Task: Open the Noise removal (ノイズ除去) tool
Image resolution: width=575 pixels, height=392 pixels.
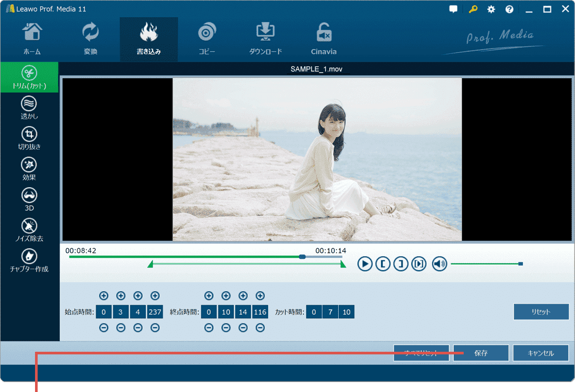Action: coord(29,230)
